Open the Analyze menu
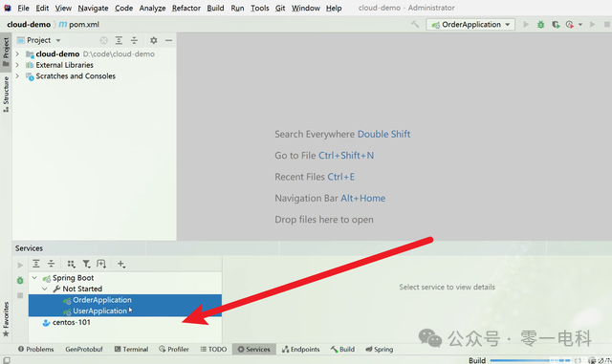Screen dimensions: 612x364 point(152,8)
